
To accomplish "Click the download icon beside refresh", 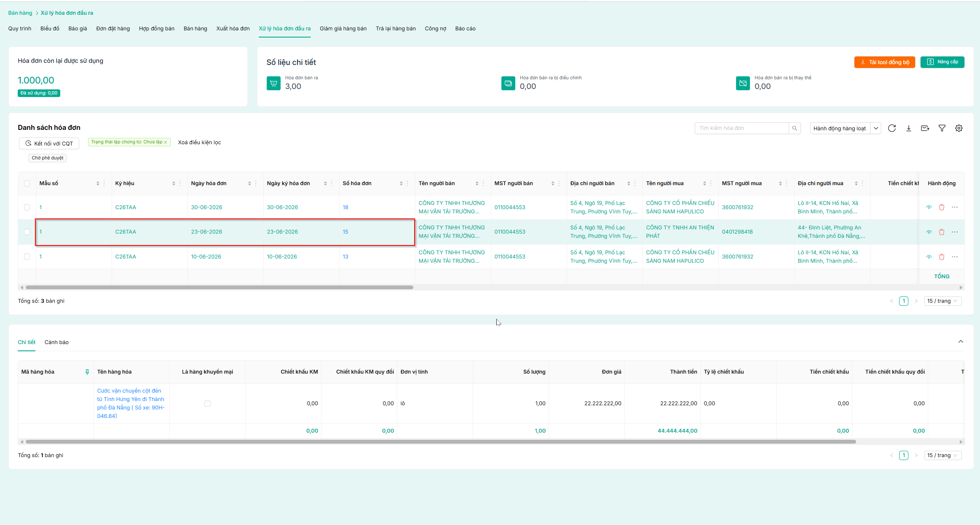I will 908,128.
